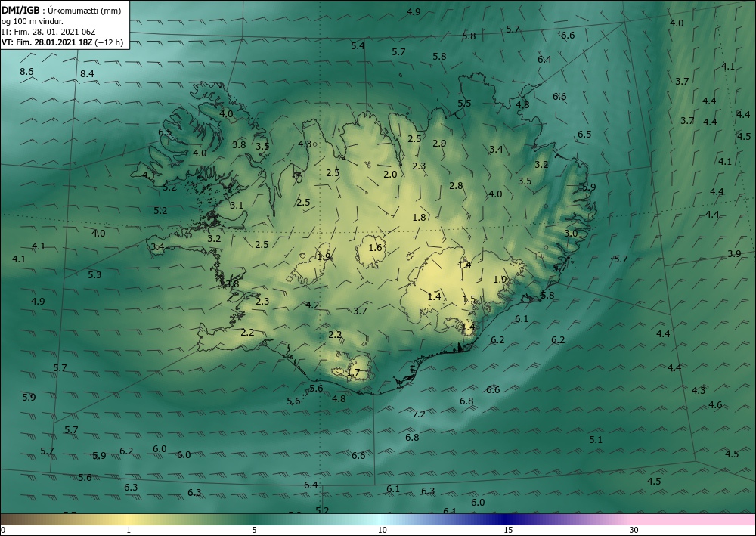Click the 2.8 value label

pos(456,185)
